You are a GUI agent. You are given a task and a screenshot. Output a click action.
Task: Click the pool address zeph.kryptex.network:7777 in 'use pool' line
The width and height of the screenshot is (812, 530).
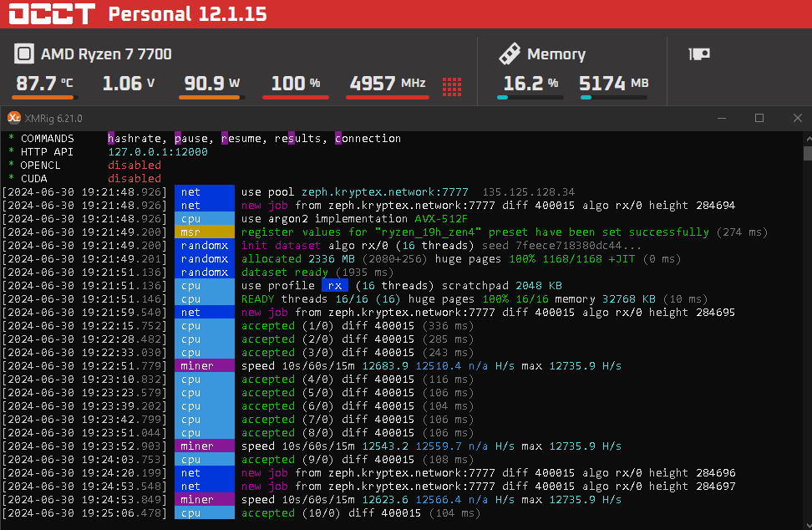[385, 192]
